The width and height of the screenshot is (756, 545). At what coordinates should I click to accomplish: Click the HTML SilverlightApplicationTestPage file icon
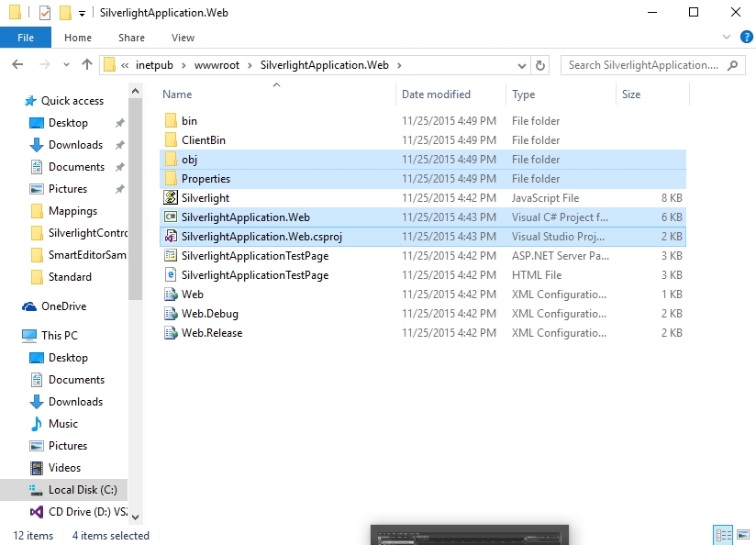[170, 275]
